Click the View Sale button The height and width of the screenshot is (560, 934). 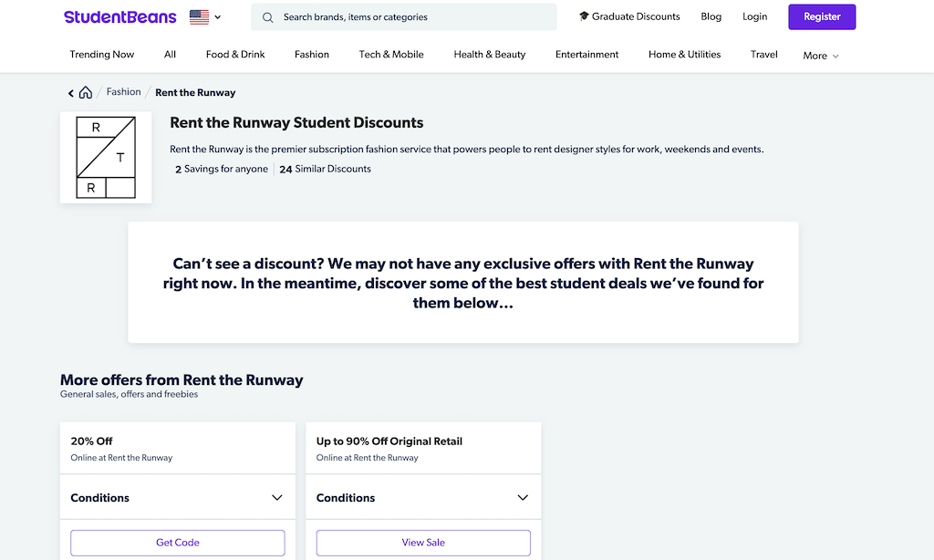click(x=423, y=543)
